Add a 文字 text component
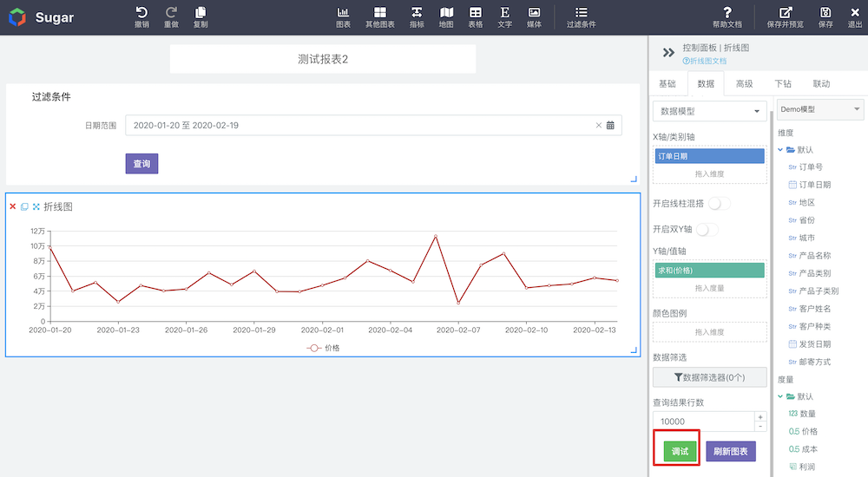Image resolution: width=868 pixels, height=477 pixels. 505,17
